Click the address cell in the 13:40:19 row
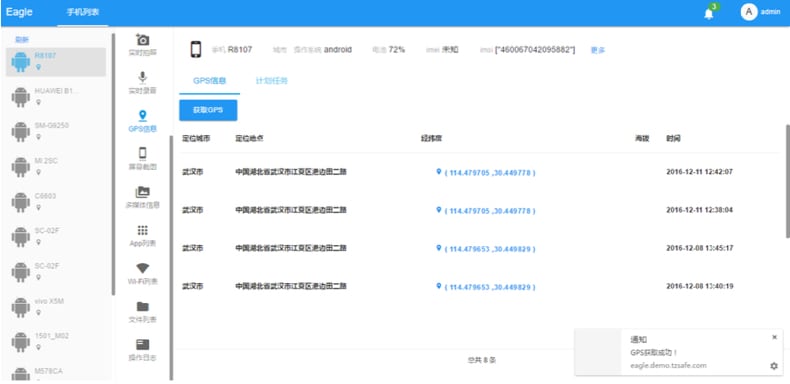This screenshot has width=790, height=384. [291, 286]
